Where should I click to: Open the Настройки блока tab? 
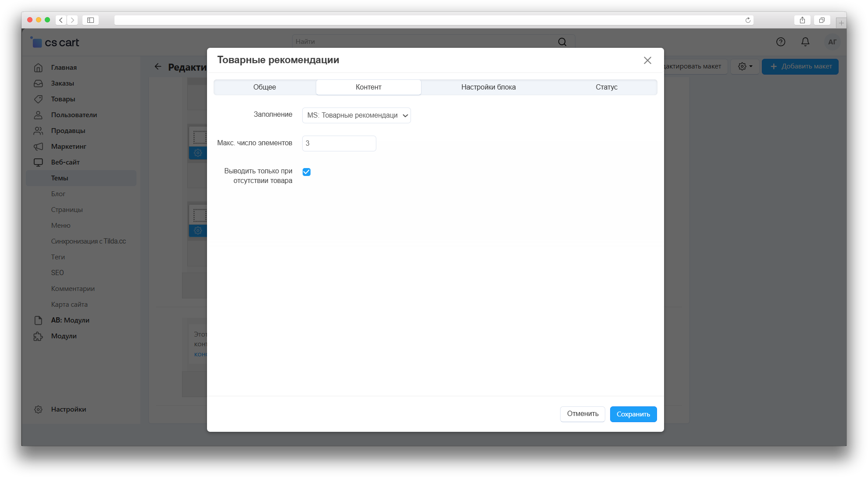[488, 87]
